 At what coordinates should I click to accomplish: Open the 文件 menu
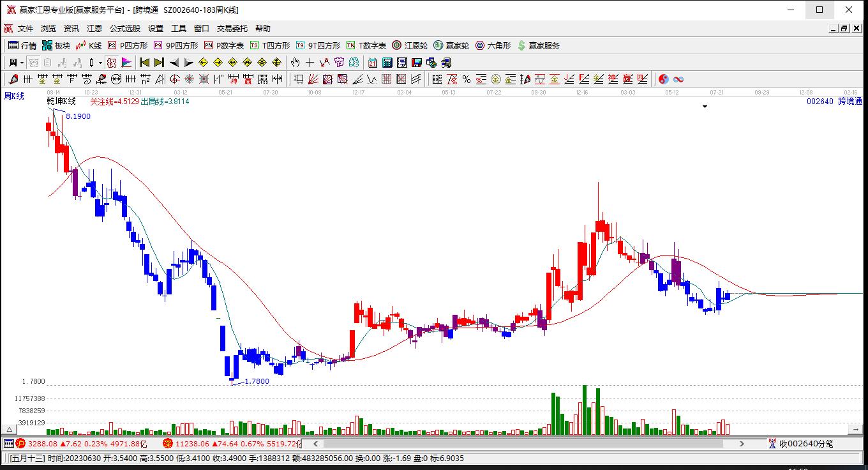26,28
